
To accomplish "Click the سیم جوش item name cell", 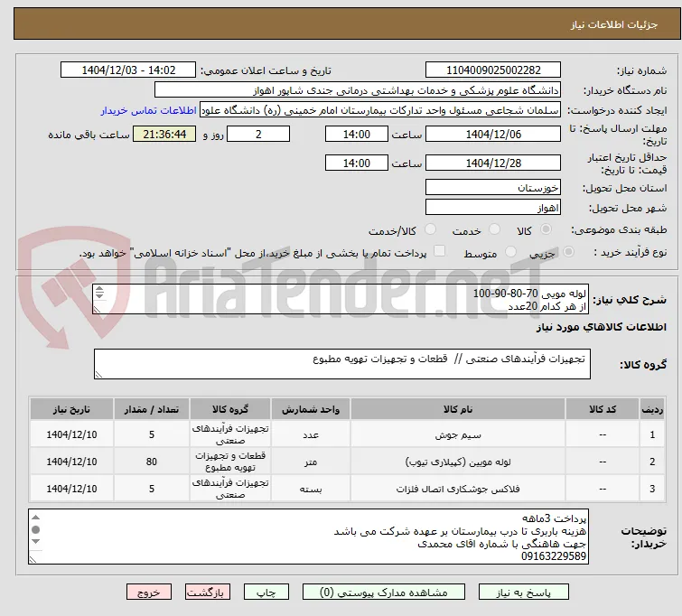I will (x=458, y=434).
